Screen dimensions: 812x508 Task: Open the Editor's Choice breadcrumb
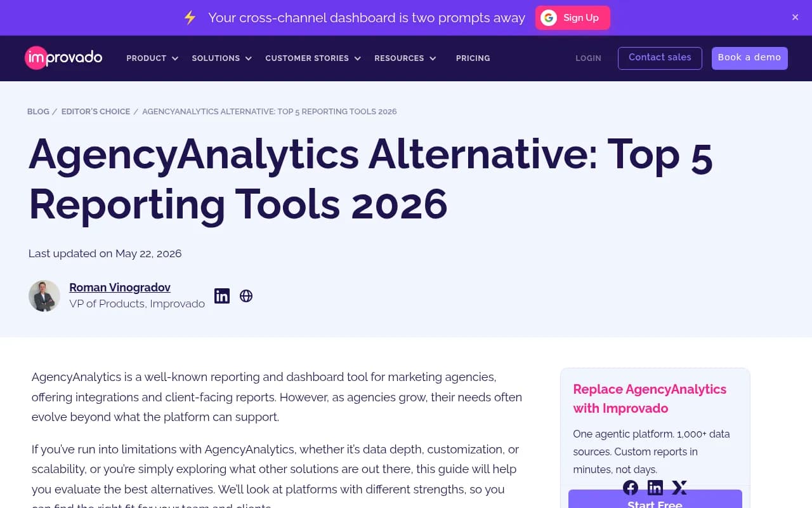pyautogui.click(x=96, y=112)
